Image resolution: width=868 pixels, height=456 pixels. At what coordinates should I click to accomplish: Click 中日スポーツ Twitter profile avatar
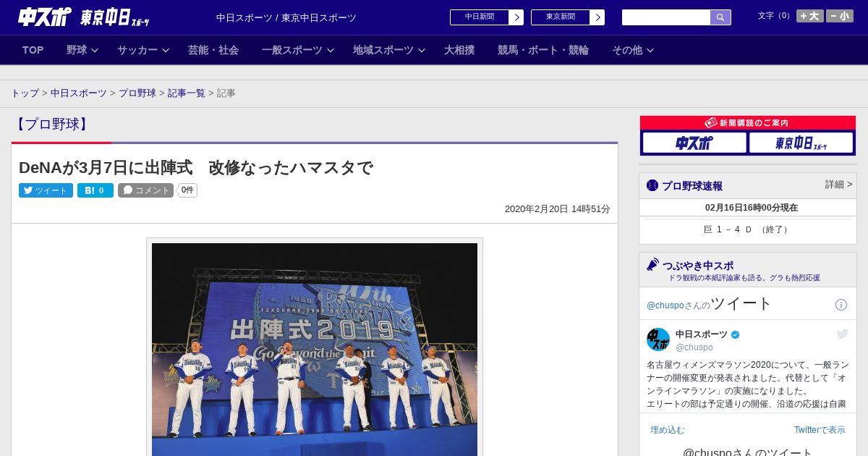[x=658, y=339]
